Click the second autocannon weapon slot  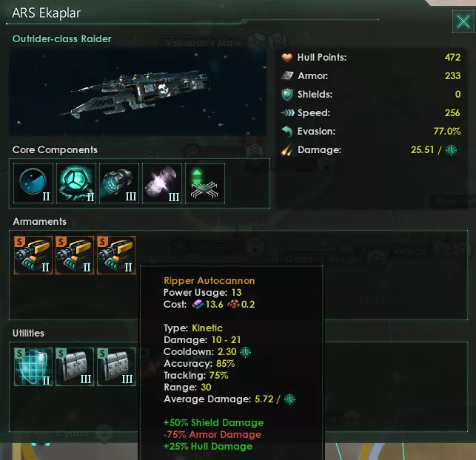coord(75,255)
